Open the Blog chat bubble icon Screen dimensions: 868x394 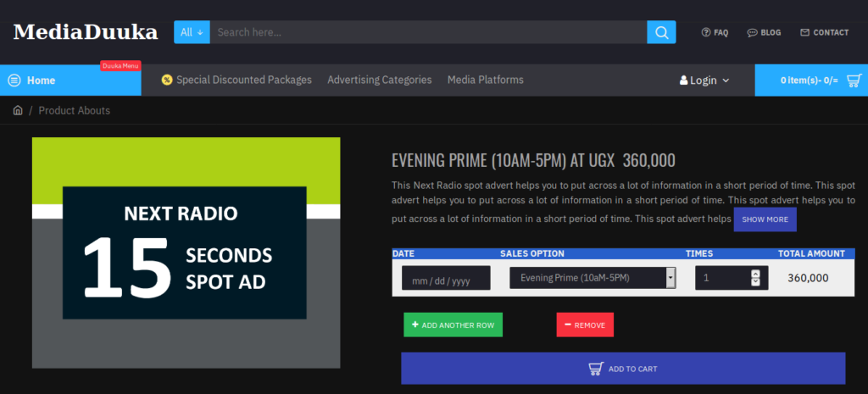[752, 32]
